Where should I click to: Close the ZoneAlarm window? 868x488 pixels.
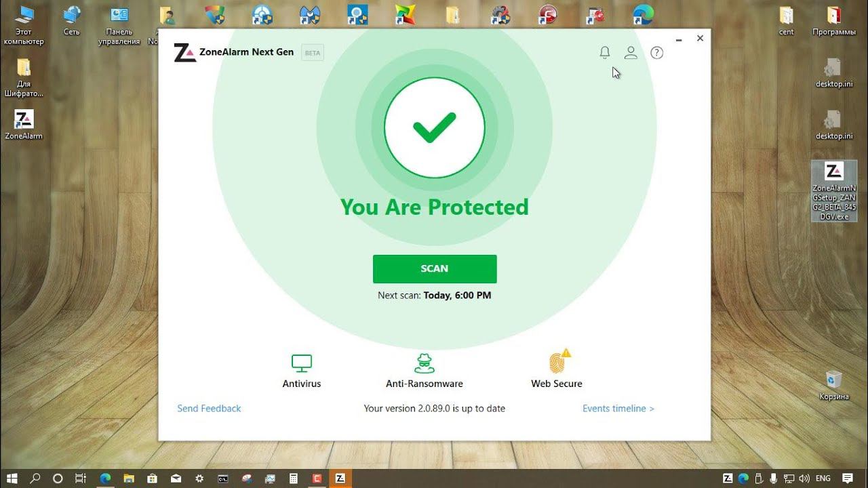click(x=700, y=39)
